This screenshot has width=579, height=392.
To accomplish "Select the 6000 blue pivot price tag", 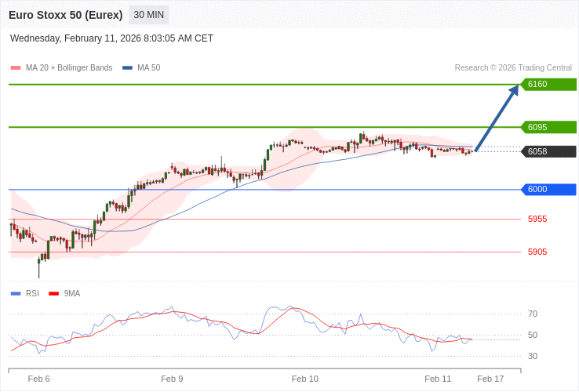I will pos(548,189).
